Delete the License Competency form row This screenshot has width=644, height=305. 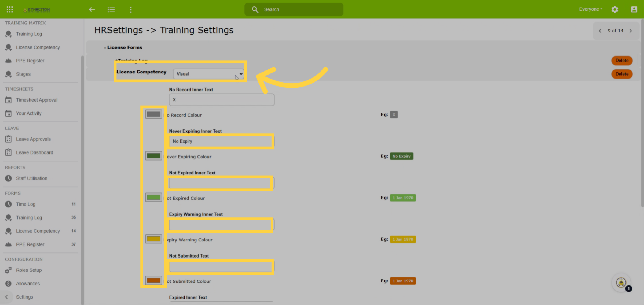pyautogui.click(x=622, y=74)
